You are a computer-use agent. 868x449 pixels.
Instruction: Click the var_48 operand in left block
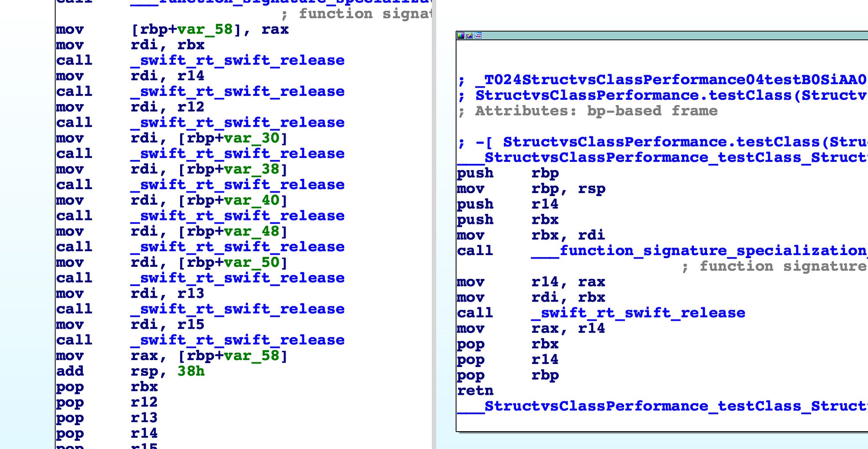pos(252,232)
